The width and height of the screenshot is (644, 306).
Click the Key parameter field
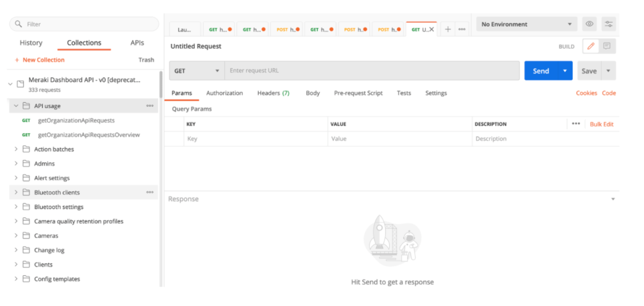(x=256, y=139)
